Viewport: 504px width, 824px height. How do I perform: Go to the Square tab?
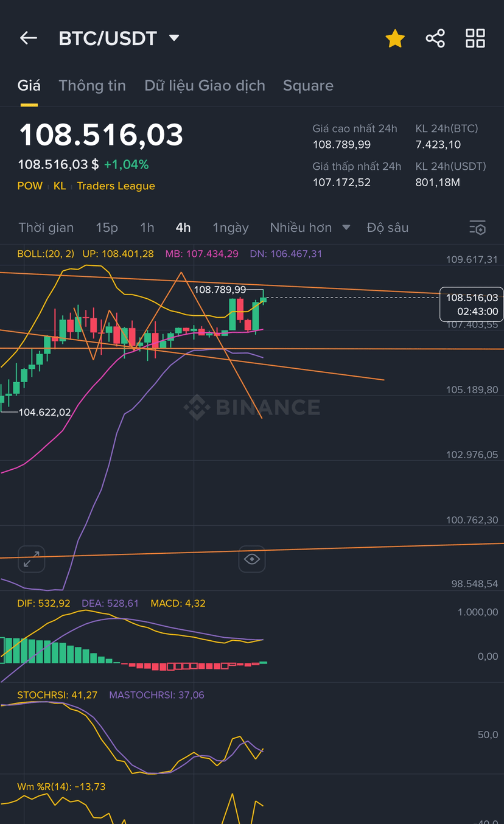[x=308, y=86]
